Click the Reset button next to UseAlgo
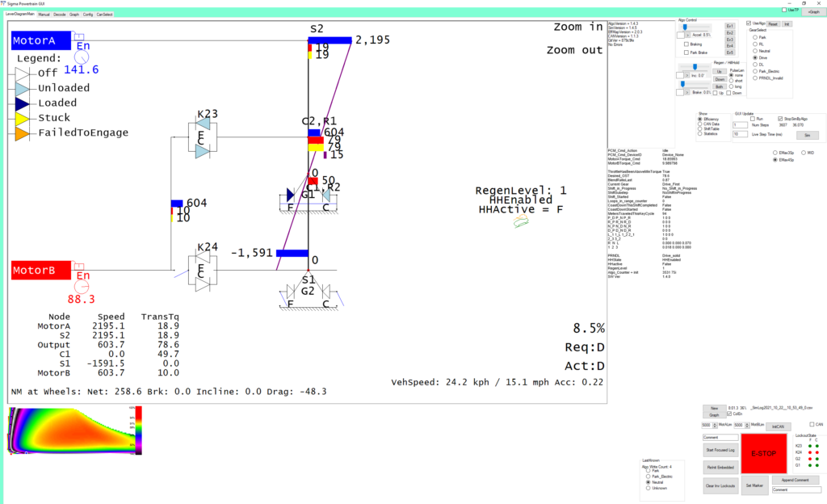 773,24
